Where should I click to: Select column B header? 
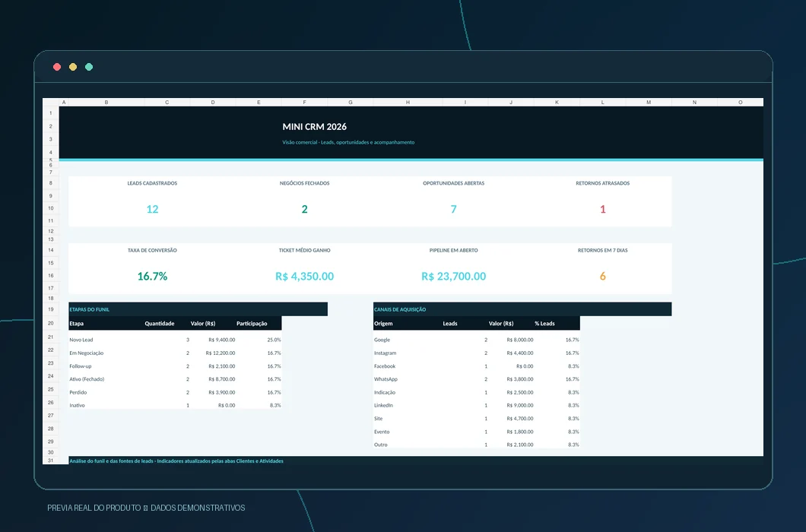(106, 103)
